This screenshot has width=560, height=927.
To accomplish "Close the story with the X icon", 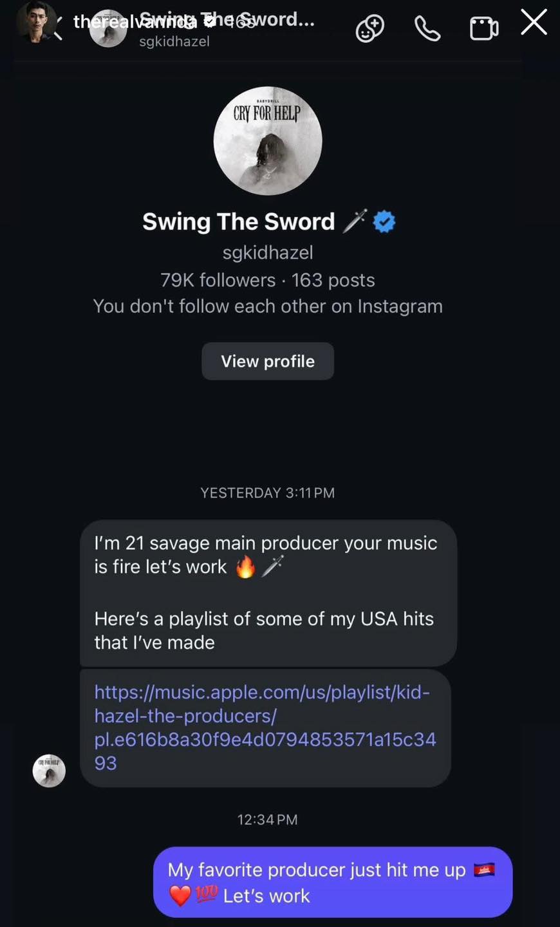I will 534,23.
